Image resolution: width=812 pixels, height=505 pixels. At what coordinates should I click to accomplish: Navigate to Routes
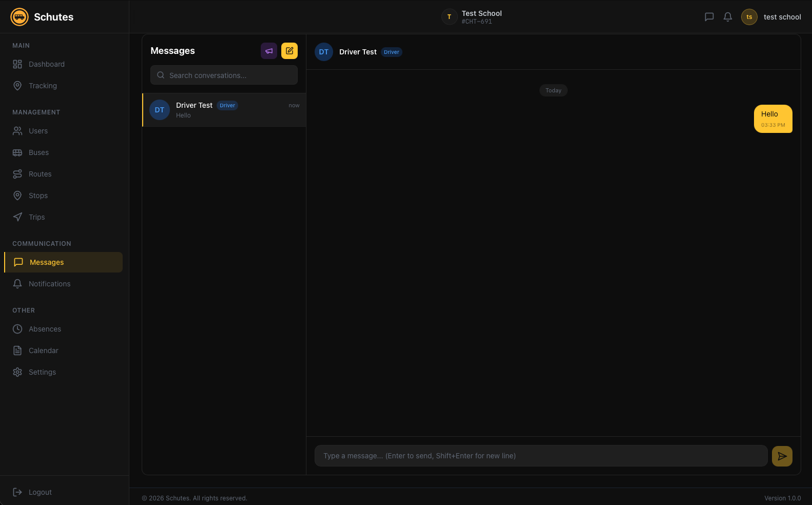[x=63, y=174]
